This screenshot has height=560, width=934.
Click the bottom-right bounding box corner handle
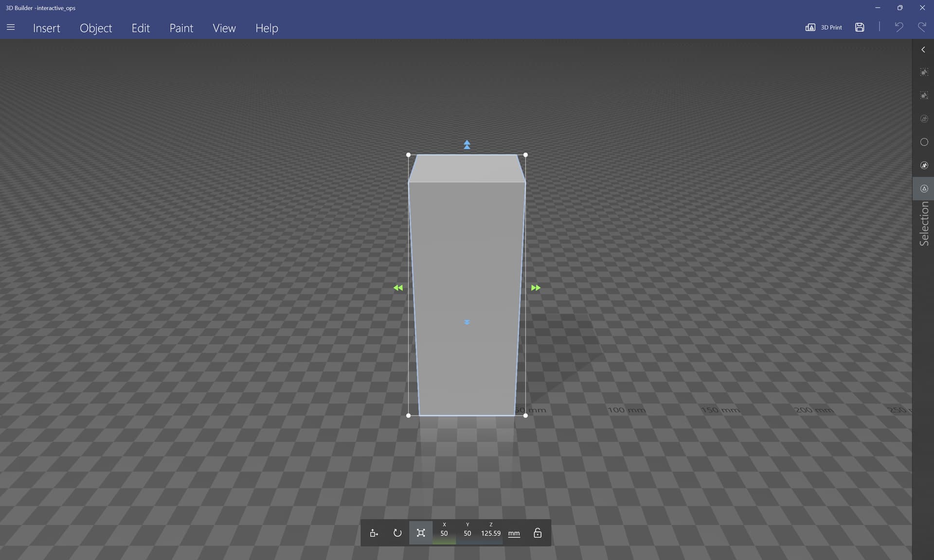525,416
